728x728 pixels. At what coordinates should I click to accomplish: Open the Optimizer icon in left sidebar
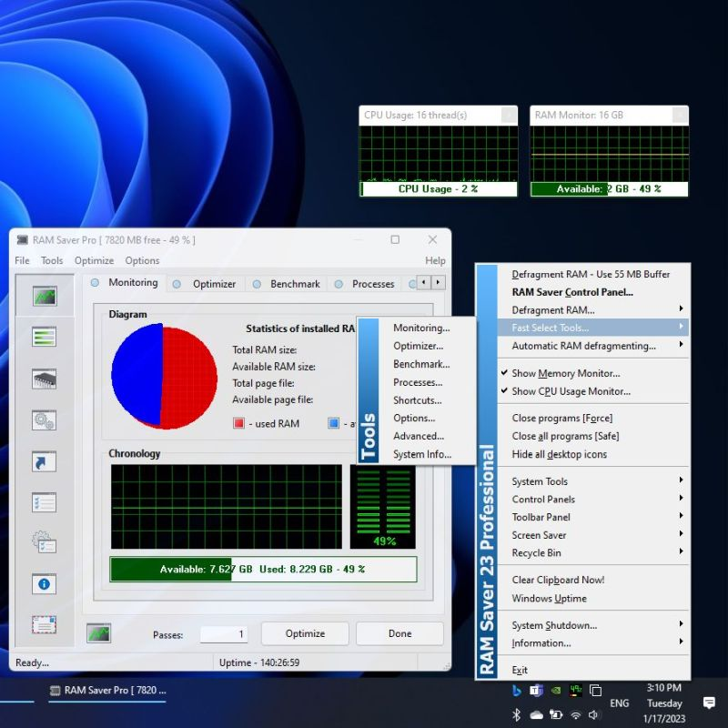(44, 337)
